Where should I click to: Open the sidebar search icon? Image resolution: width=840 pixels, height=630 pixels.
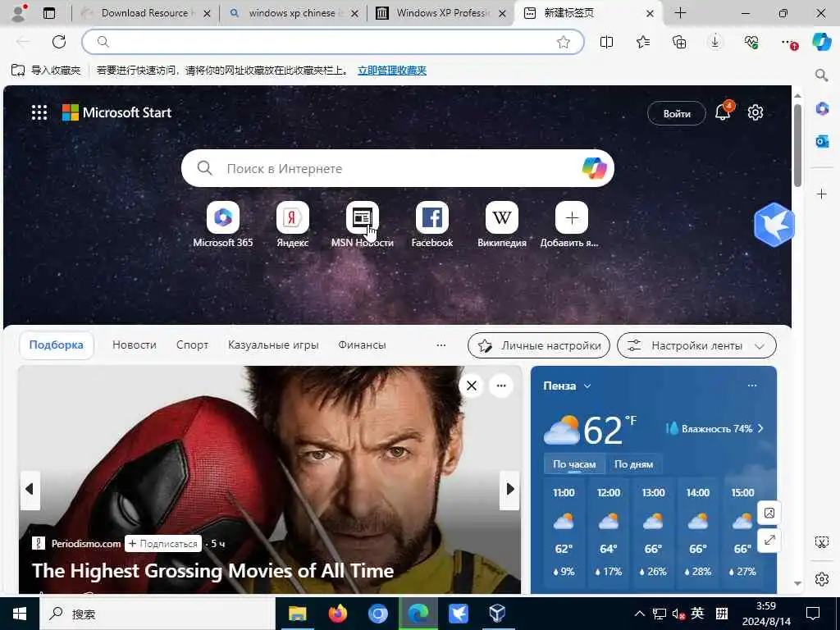point(821,75)
